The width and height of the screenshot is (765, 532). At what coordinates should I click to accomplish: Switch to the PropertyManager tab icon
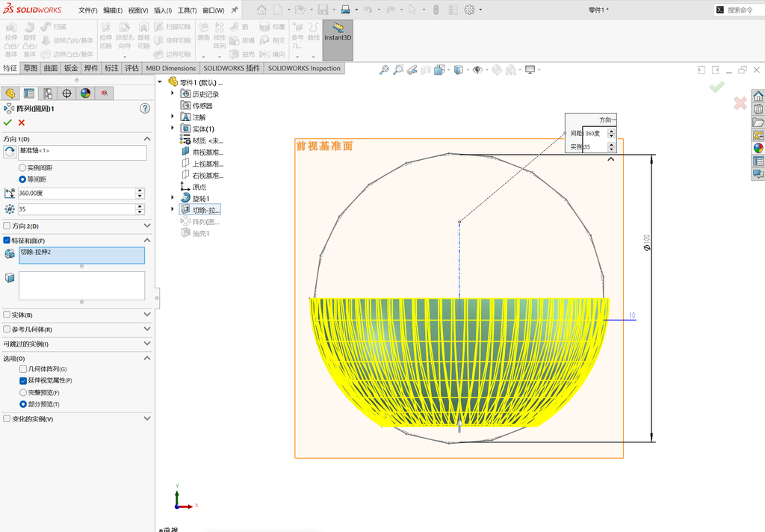pyautogui.click(x=29, y=93)
